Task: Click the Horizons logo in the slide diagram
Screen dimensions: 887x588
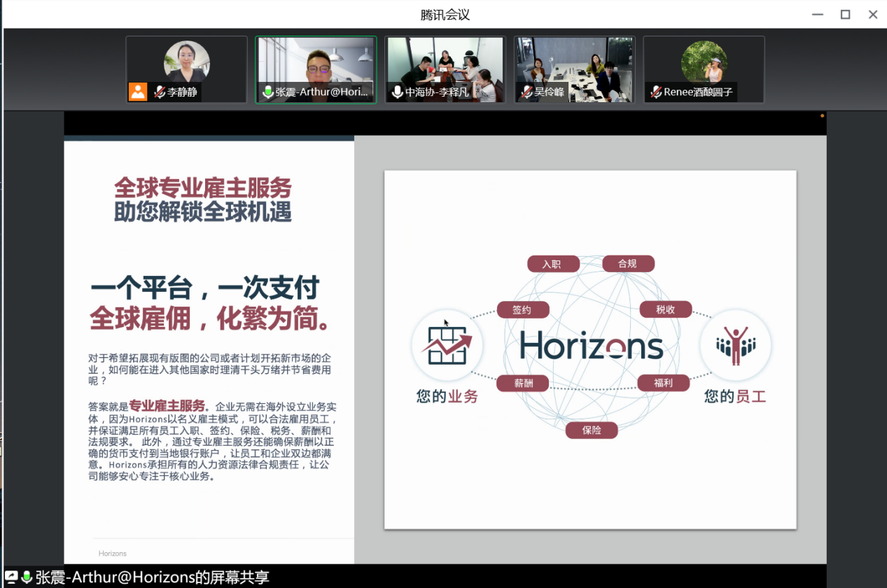Action: pos(592,345)
